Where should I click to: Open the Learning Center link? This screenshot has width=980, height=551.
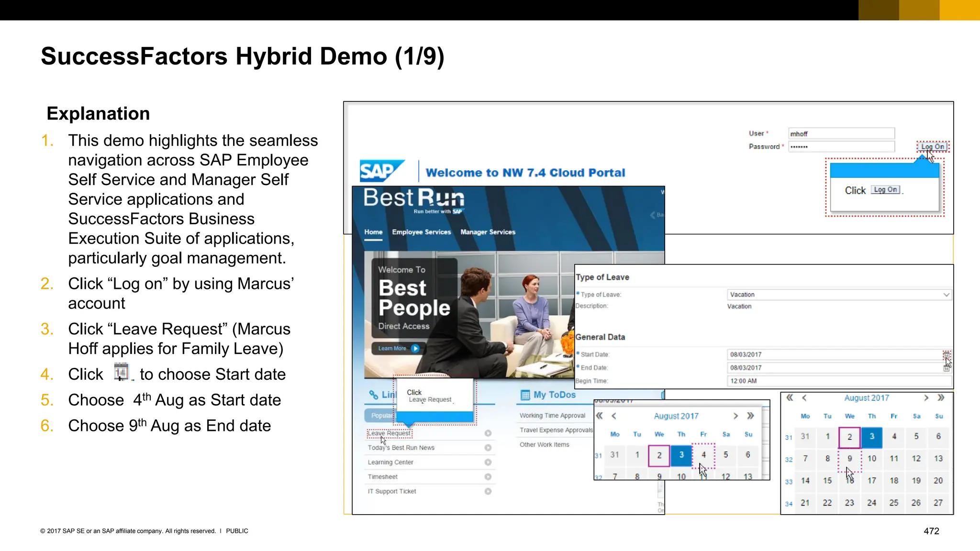(390, 462)
